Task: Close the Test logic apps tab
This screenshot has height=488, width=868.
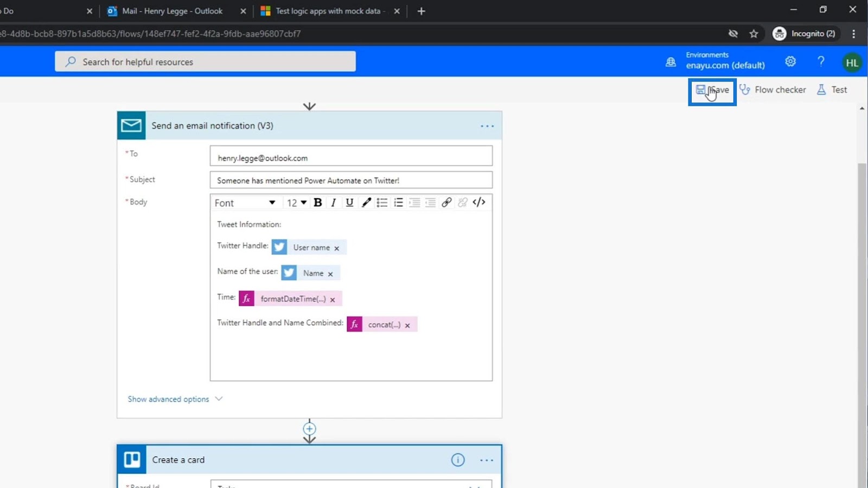Action: coord(397,11)
